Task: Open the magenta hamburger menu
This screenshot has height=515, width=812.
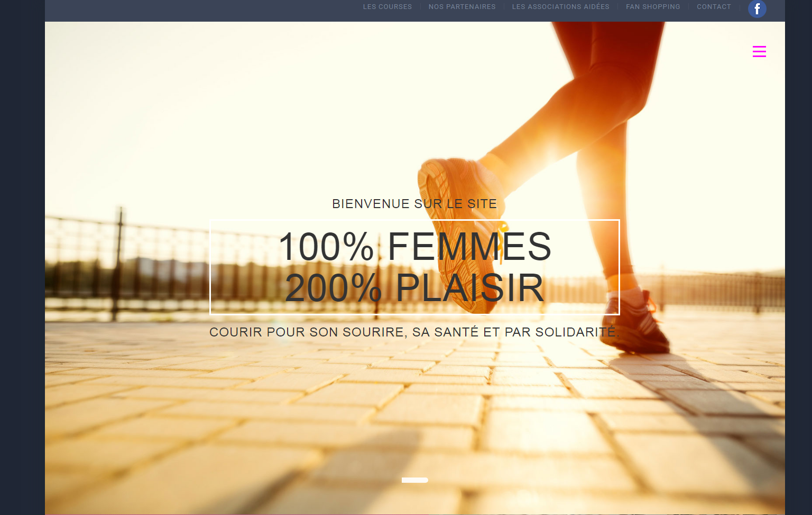Action: (759, 51)
